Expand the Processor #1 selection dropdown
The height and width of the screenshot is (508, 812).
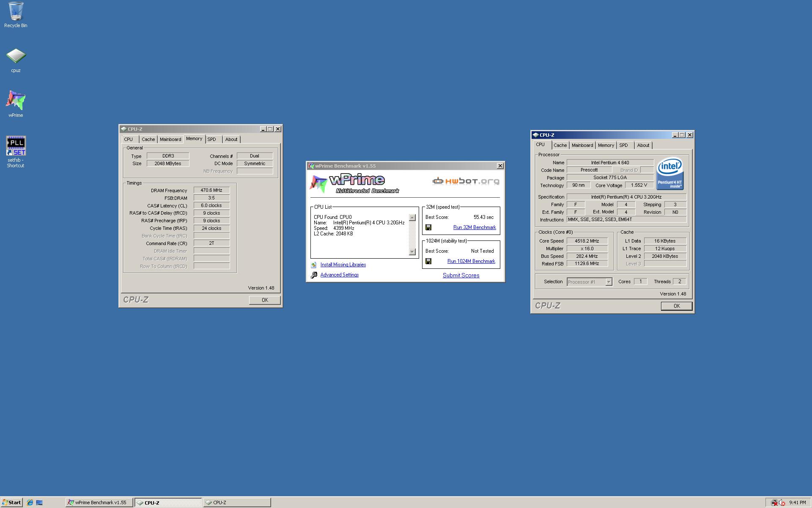point(609,282)
